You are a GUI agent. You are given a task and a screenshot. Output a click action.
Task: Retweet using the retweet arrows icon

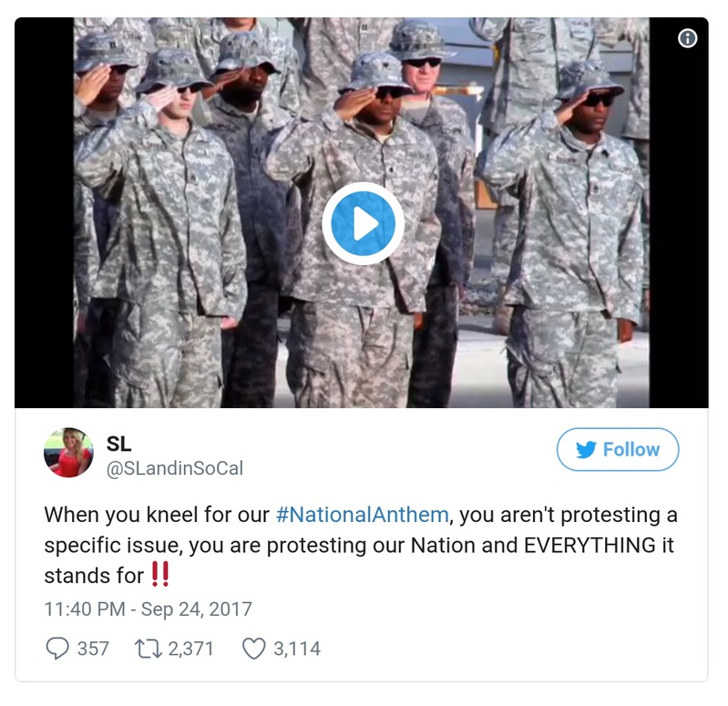tap(148, 648)
